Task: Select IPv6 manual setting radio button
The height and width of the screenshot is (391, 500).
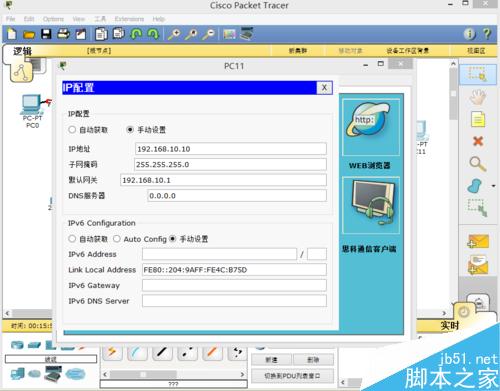Action: click(173, 239)
